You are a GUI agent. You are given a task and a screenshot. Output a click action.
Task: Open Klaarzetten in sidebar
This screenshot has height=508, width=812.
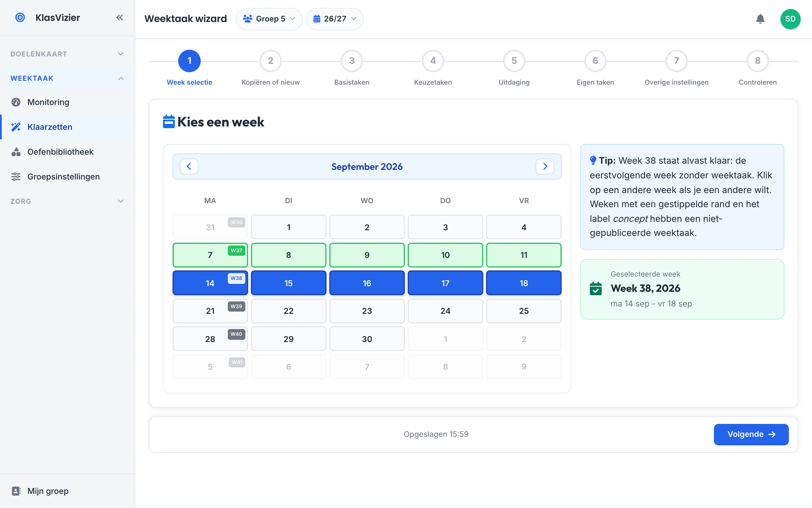(x=67, y=127)
